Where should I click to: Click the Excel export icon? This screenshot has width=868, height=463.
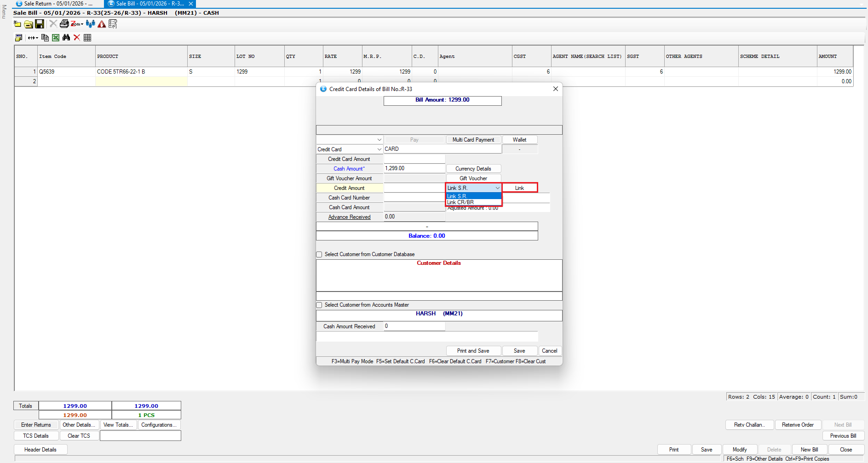(x=56, y=38)
